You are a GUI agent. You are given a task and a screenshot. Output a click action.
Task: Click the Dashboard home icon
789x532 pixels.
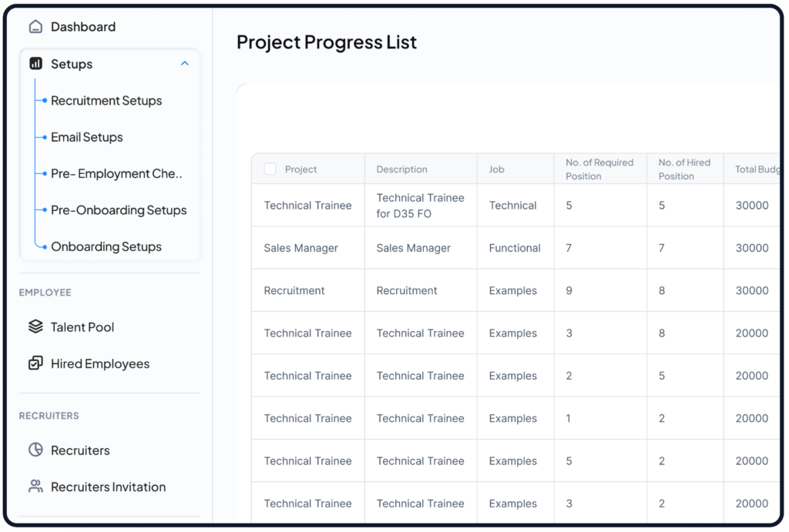click(x=35, y=27)
